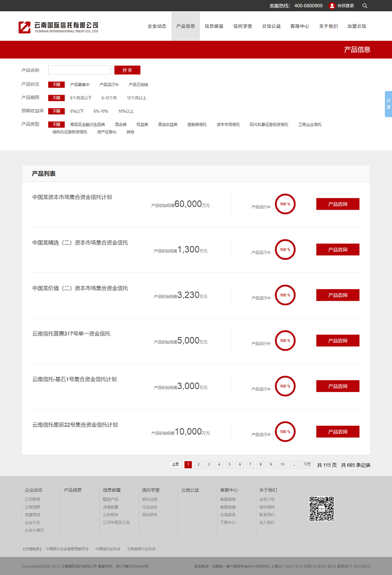The image size is (392, 575).
Task: Select 产品募集中 product status filter
Action: (x=80, y=85)
